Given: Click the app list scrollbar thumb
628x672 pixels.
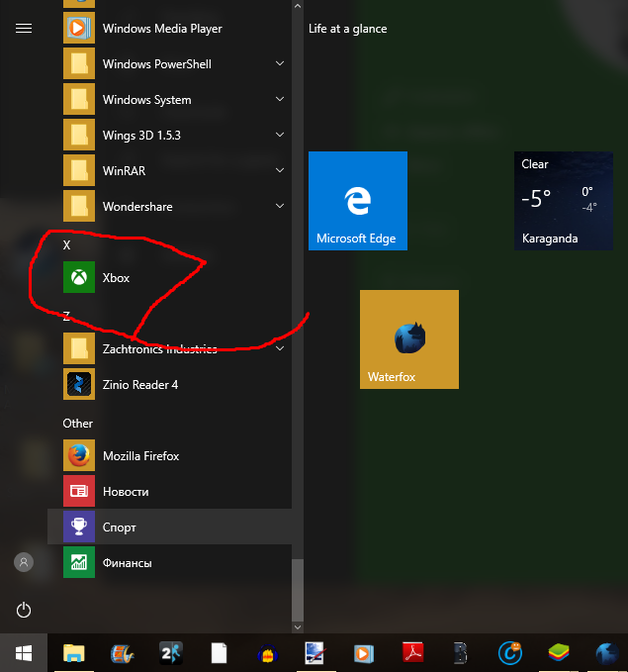Looking at the screenshot, I should [298, 587].
